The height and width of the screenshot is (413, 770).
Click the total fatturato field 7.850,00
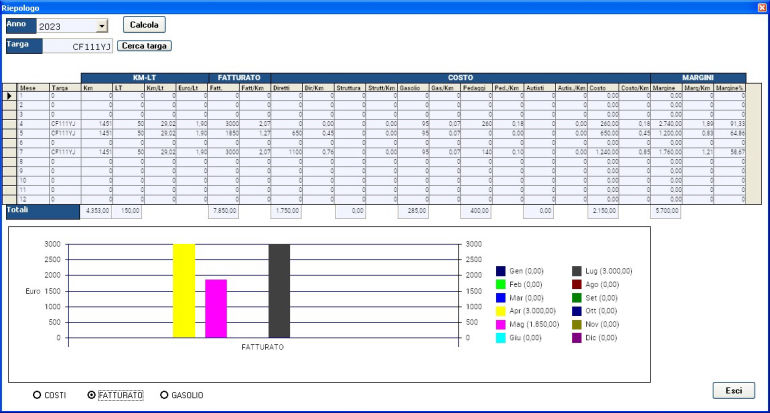click(x=223, y=211)
